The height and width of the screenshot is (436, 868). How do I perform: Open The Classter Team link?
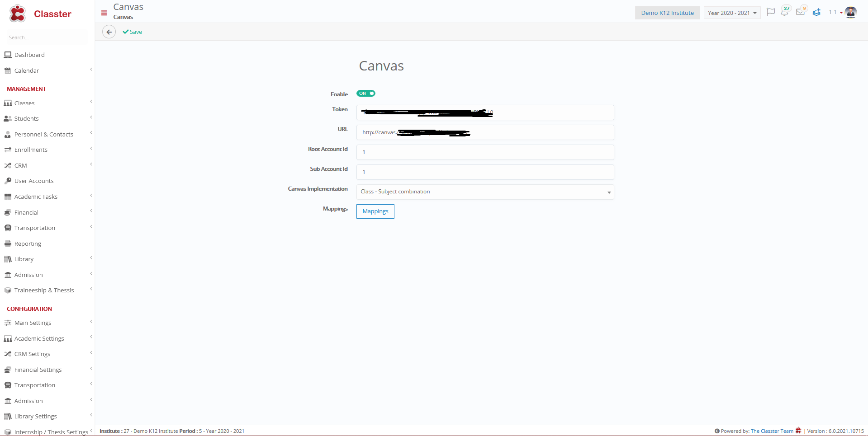tap(772, 431)
